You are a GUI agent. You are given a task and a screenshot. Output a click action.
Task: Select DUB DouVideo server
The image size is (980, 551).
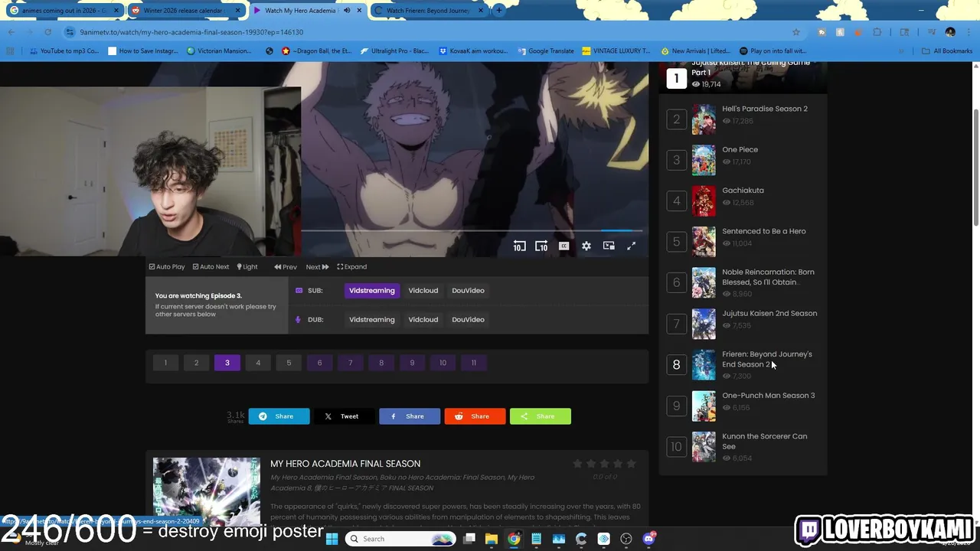468,320
